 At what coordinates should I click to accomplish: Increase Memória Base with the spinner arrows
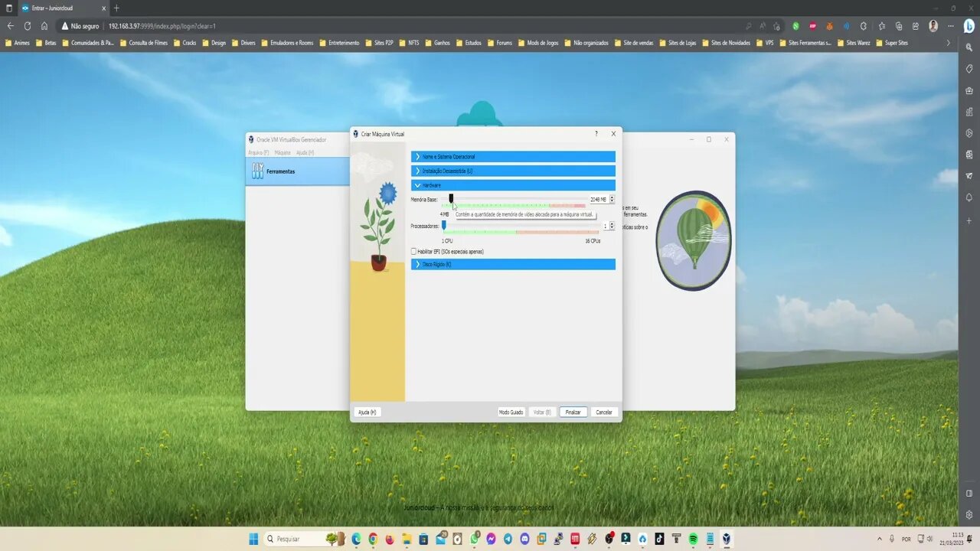pyautogui.click(x=612, y=197)
